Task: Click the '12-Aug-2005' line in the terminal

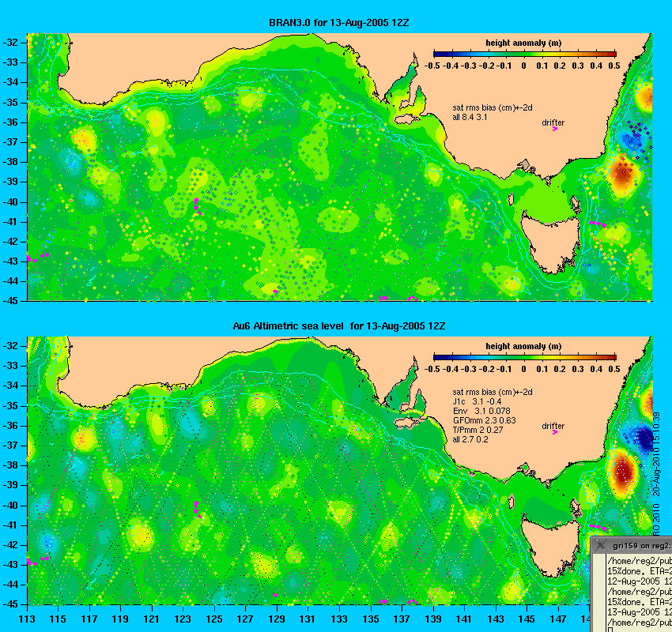Action: 640,581
